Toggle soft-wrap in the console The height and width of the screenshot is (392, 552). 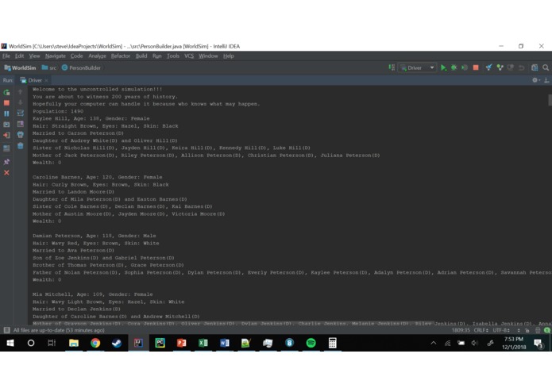coord(21,113)
